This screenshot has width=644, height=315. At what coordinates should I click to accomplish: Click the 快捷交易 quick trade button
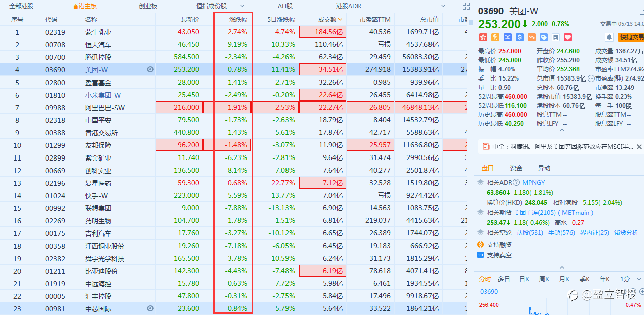click(x=631, y=37)
